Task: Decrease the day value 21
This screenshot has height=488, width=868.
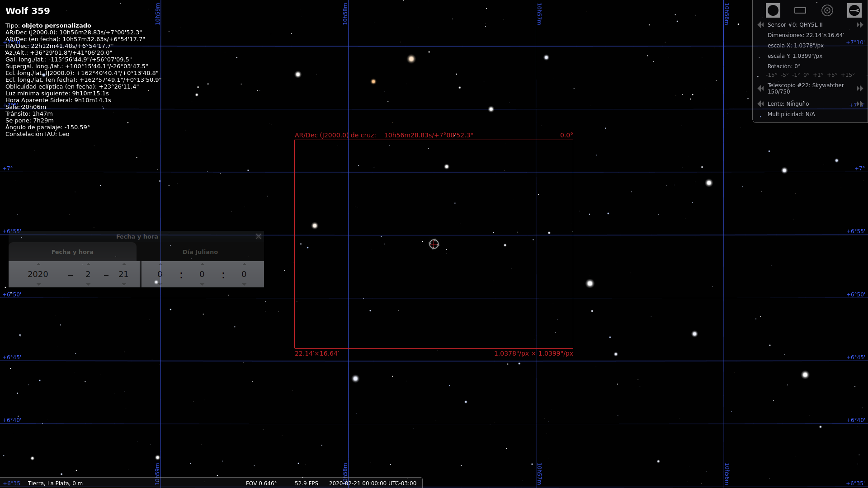Action: pyautogui.click(x=124, y=284)
